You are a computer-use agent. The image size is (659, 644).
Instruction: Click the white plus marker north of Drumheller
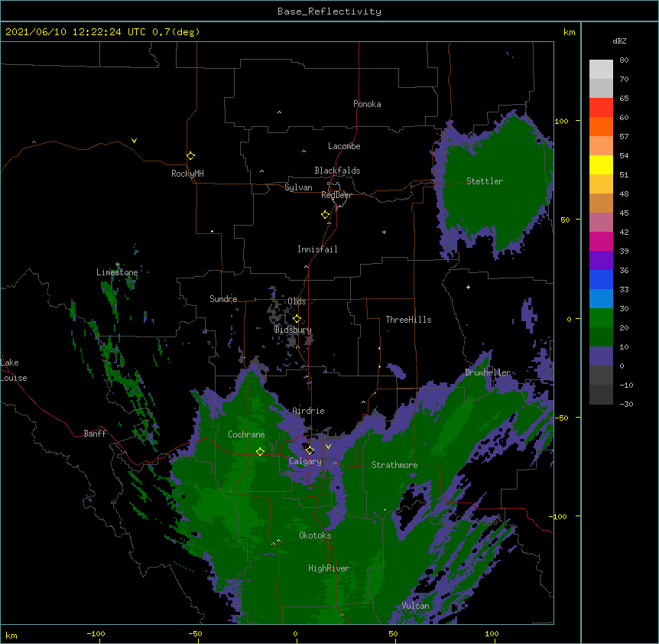point(468,287)
